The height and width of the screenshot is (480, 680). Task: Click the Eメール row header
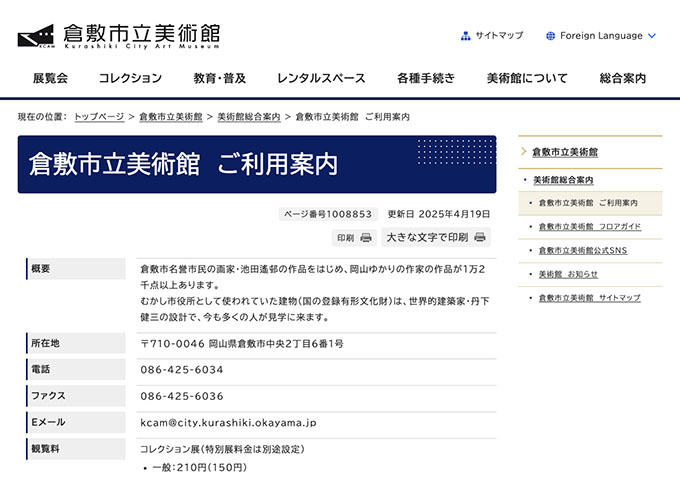76,422
